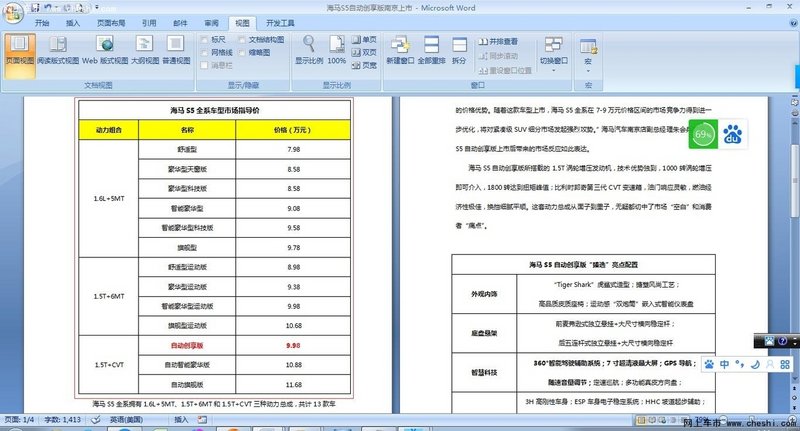The height and width of the screenshot is (431, 800).
Task: Enable the 文档结构图 document map checkbox
Action: pos(242,39)
